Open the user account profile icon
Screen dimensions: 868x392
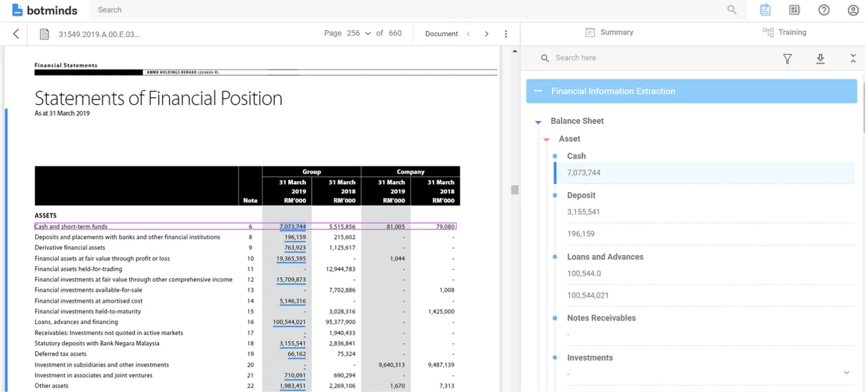tap(853, 10)
